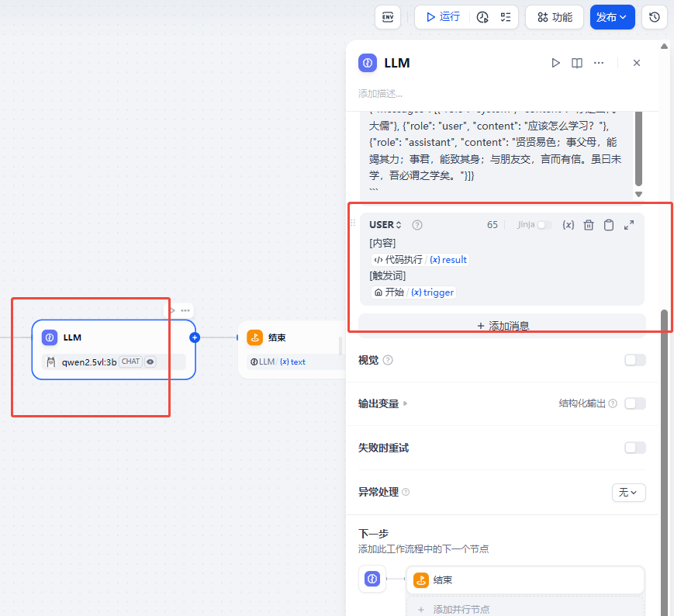Click 添加消息 to add a message
Viewport: 674px width, 616px height.
coord(502,326)
